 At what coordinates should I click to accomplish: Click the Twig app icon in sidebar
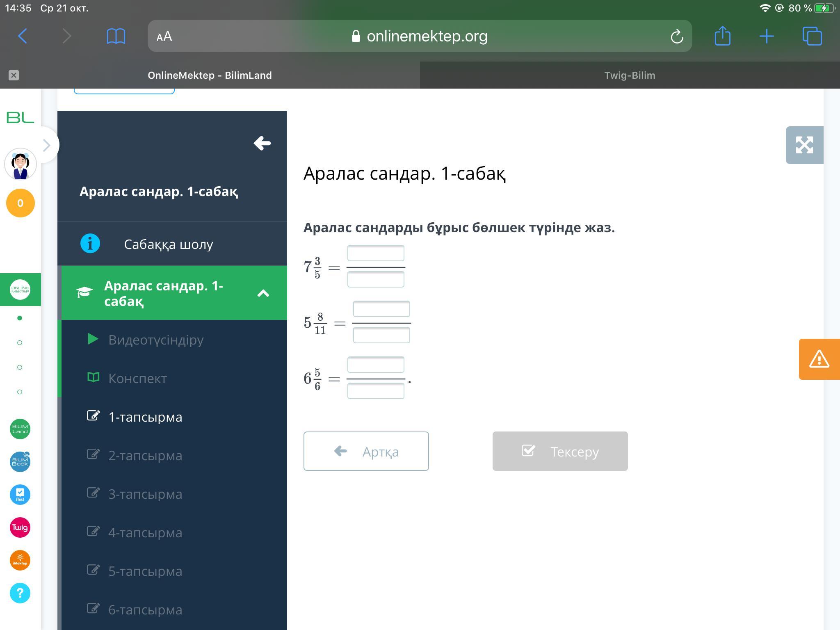coord(20,527)
